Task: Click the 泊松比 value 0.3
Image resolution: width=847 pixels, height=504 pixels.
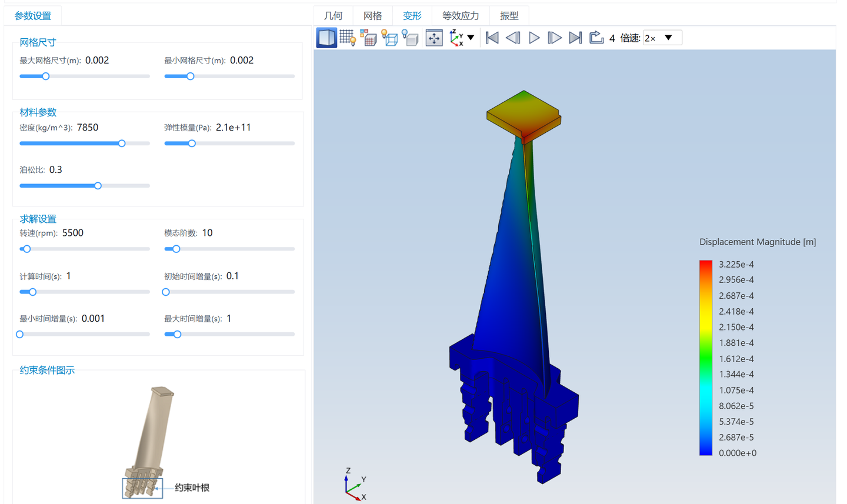Action: tap(56, 170)
